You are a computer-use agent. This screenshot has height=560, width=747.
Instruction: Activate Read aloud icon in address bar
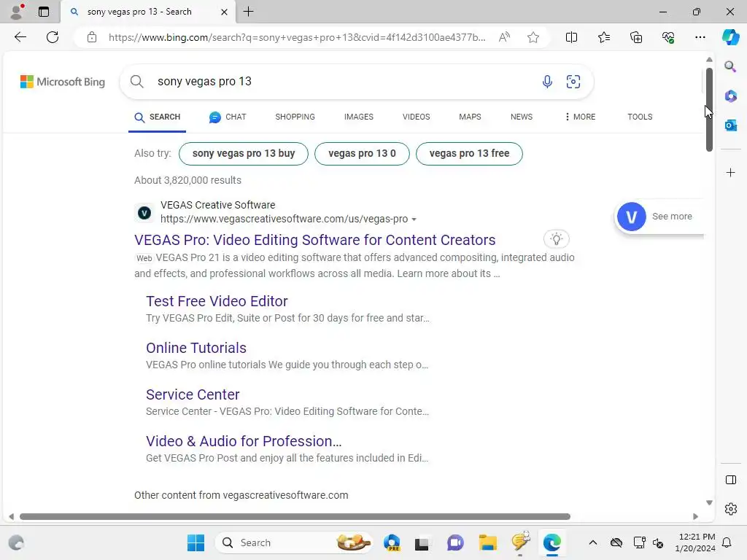click(x=504, y=37)
